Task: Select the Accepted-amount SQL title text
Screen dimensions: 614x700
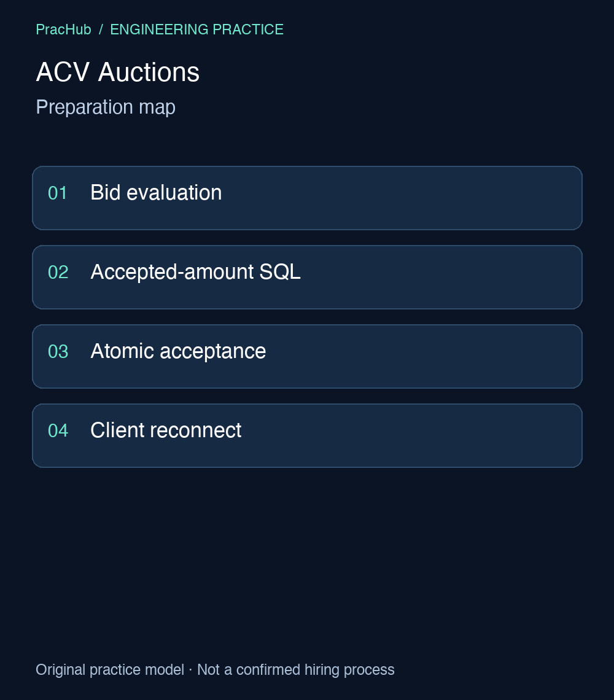Action: pyautogui.click(x=195, y=272)
